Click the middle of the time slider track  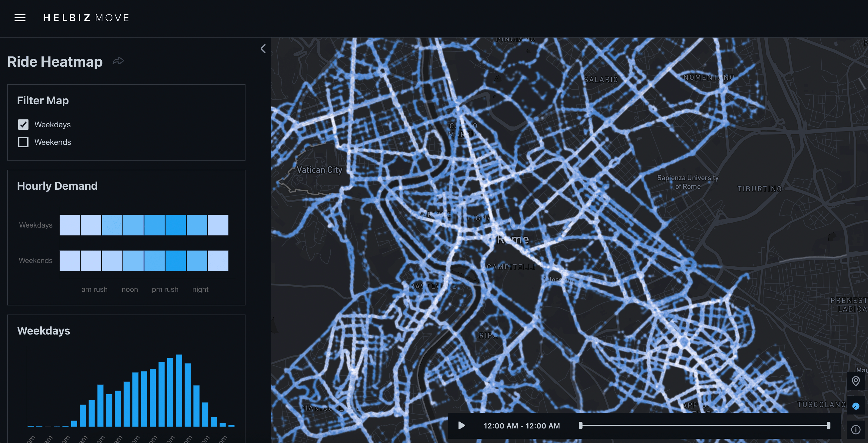(x=705, y=425)
